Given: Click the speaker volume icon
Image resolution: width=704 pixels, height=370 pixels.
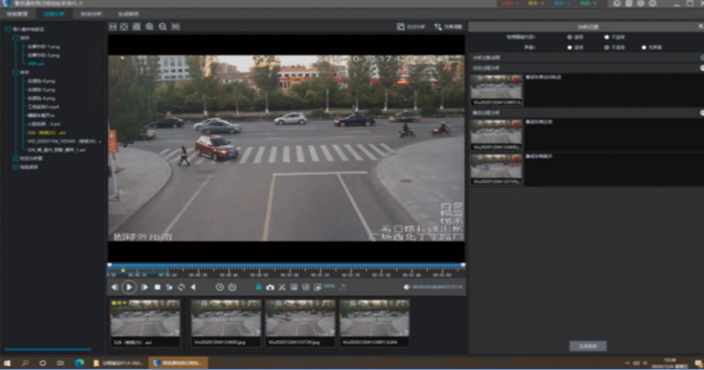Looking at the screenshot, I should [x=407, y=287].
